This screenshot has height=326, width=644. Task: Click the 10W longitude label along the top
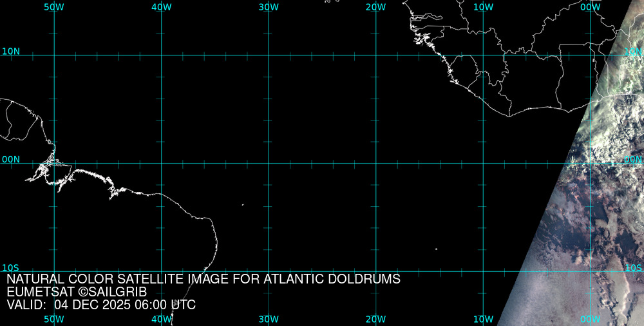tap(483, 7)
